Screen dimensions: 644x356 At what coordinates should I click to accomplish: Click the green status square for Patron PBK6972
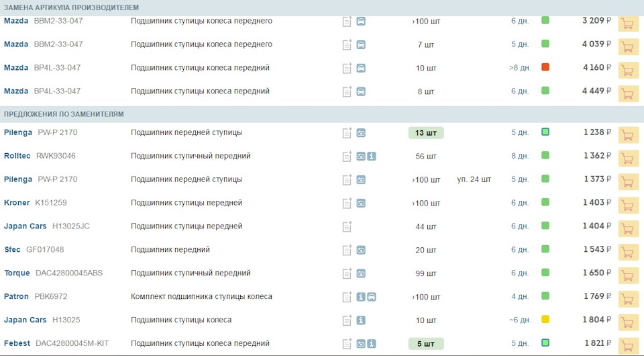pos(545,296)
